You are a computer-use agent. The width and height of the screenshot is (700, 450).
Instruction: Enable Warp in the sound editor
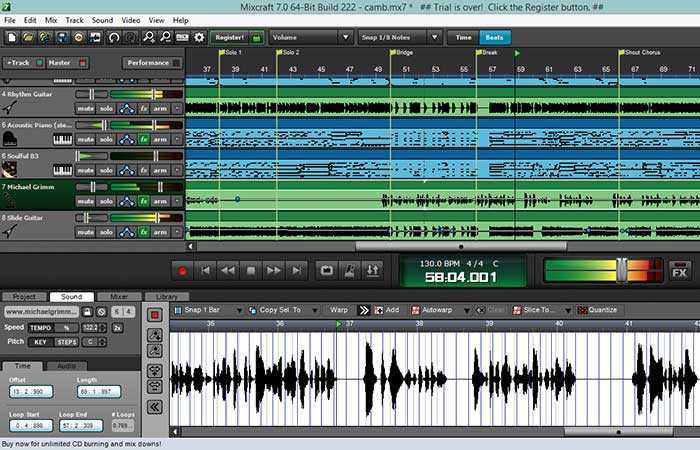tap(339, 310)
